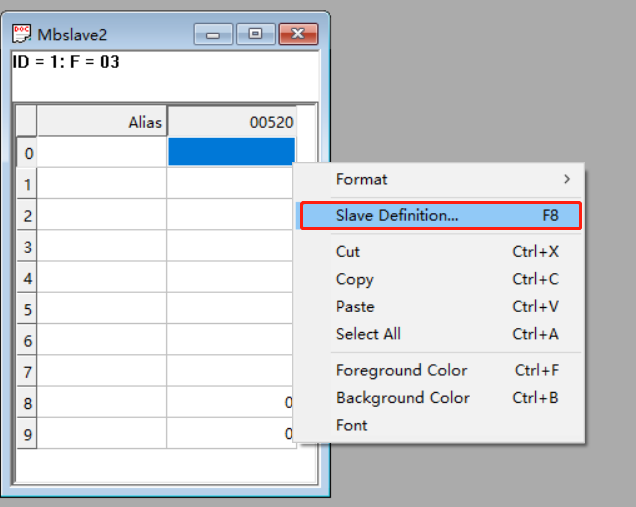
Task: Click the Alias column header
Action: (102, 122)
